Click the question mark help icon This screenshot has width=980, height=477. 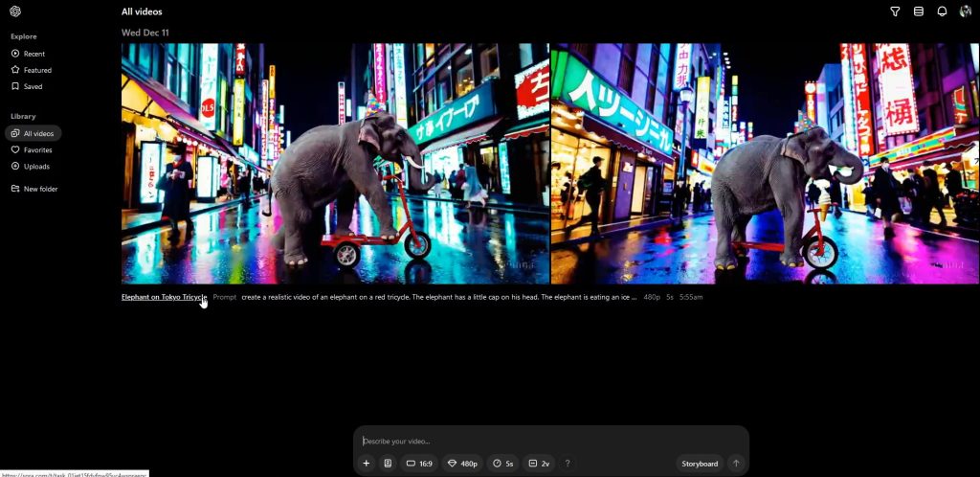[x=567, y=464]
